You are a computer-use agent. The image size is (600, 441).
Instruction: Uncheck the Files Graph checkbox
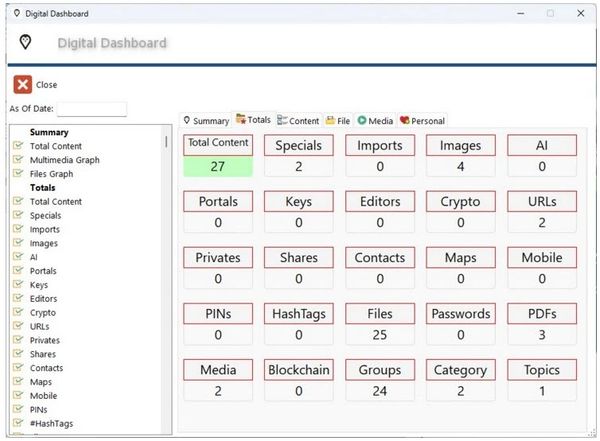(x=18, y=174)
